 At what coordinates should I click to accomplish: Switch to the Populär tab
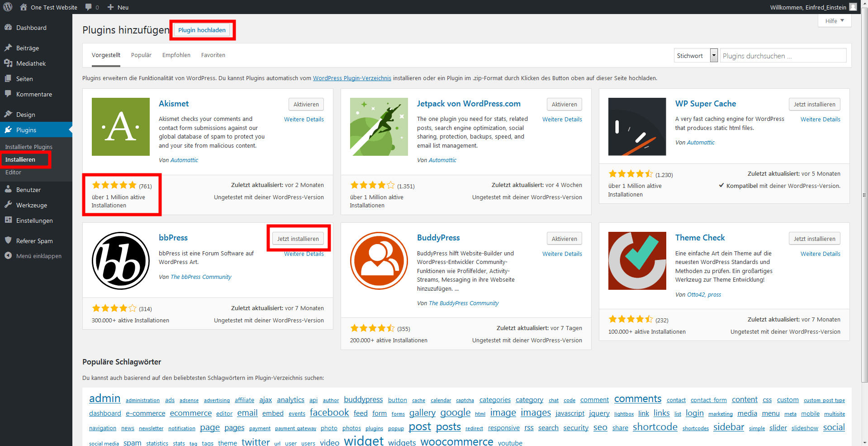(x=141, y=55)
